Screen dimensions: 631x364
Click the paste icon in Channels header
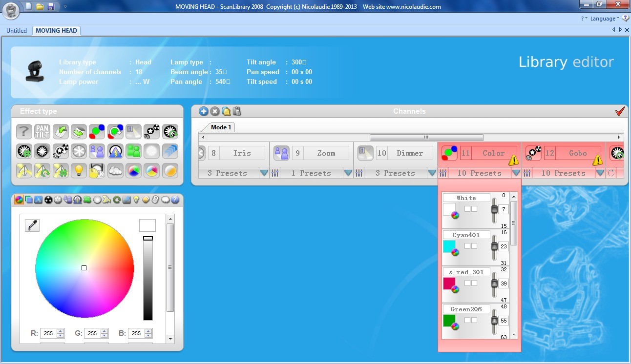237,111
